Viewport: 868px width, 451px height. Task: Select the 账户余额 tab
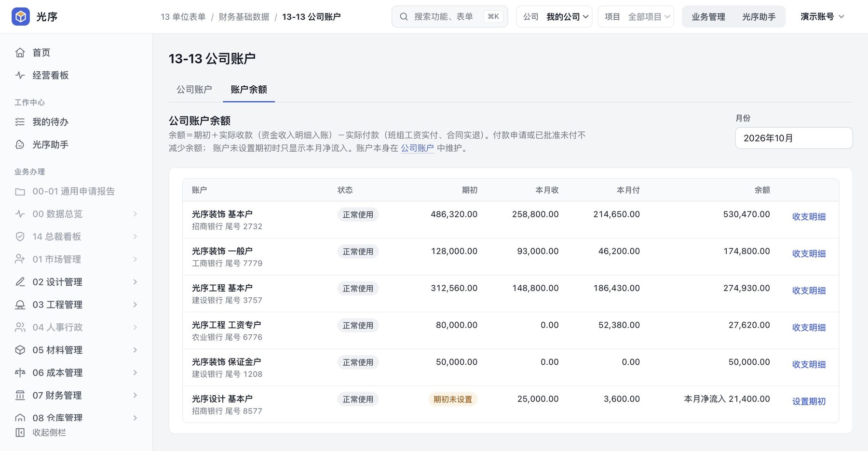coord(249,90)
